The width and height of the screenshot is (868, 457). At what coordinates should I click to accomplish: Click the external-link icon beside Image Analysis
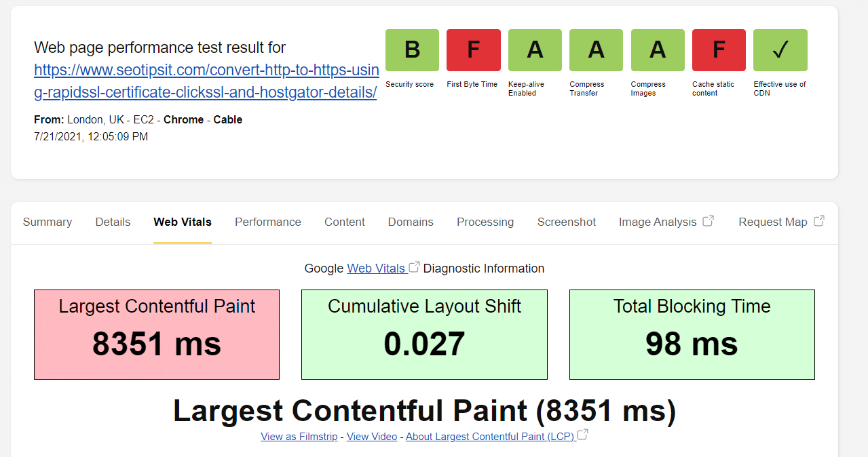tap(708, 220)
